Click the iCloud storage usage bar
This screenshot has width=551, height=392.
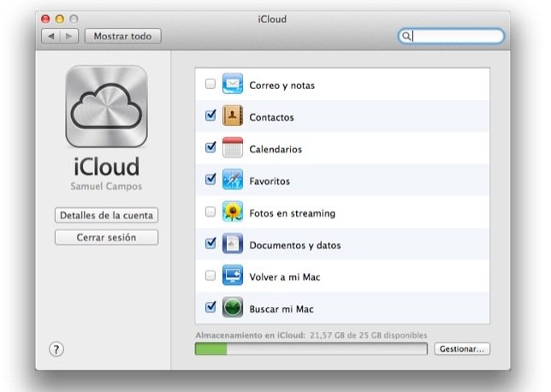pyautogui.click(x=311, y=349)
